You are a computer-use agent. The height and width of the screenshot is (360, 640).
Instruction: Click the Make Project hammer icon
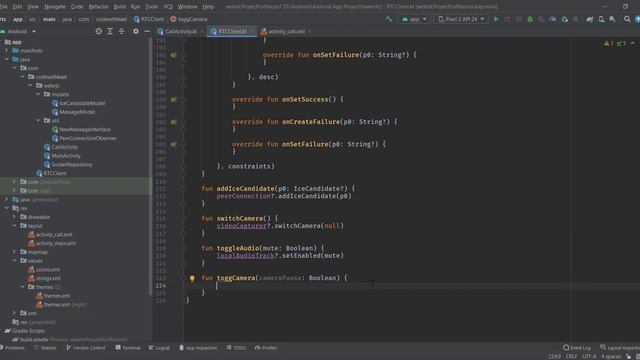coord(389,19)
